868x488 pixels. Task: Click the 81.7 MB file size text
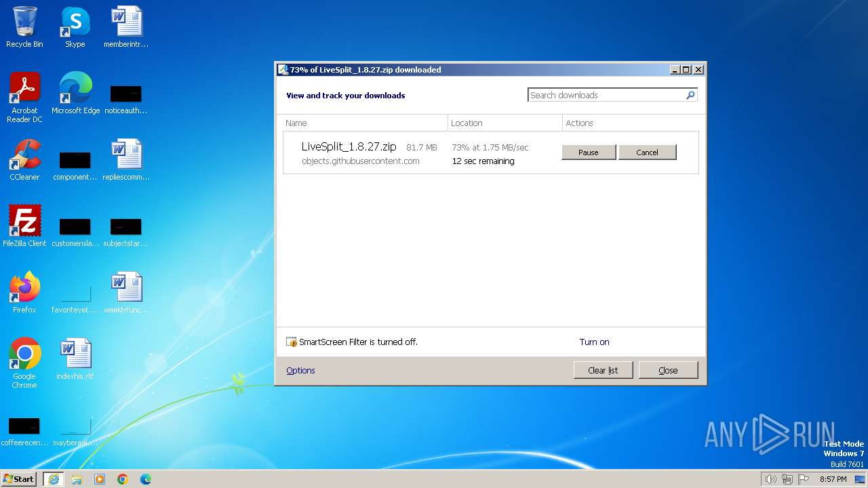(x=422, y=147)
